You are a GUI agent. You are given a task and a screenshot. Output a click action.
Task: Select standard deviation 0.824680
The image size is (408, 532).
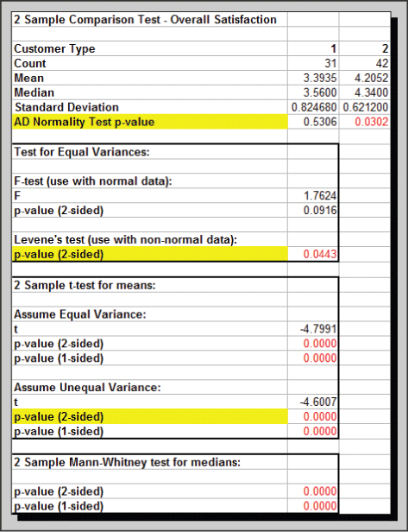pos(314,108)
